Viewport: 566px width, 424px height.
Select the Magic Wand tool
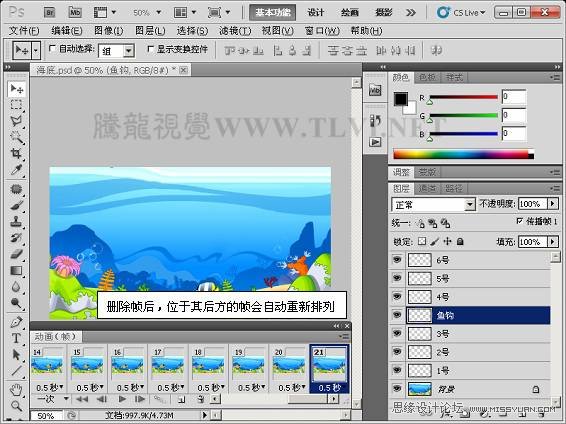17,137
